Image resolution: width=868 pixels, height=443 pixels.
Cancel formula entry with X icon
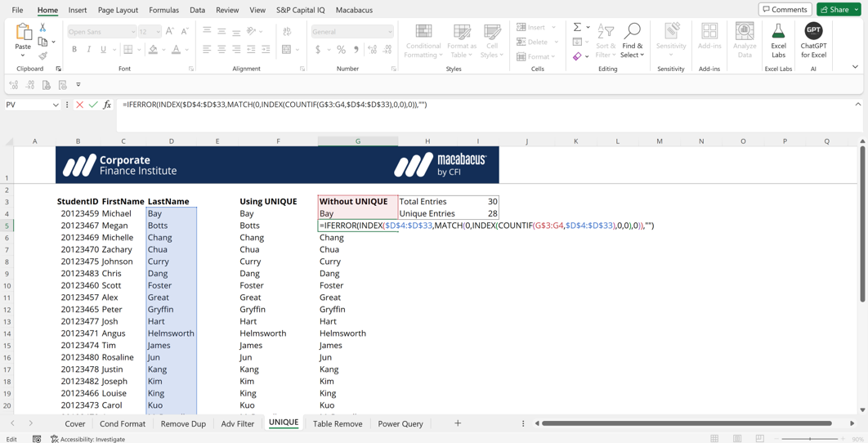click(x=80, y=105)
